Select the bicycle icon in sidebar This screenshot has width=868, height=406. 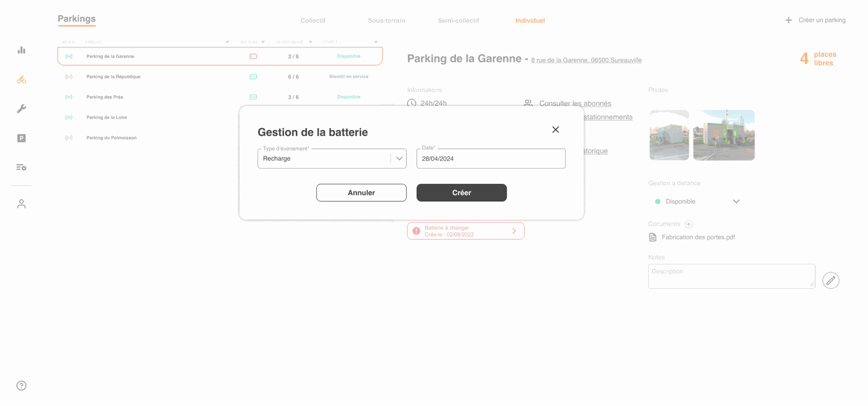pos(21,80)
